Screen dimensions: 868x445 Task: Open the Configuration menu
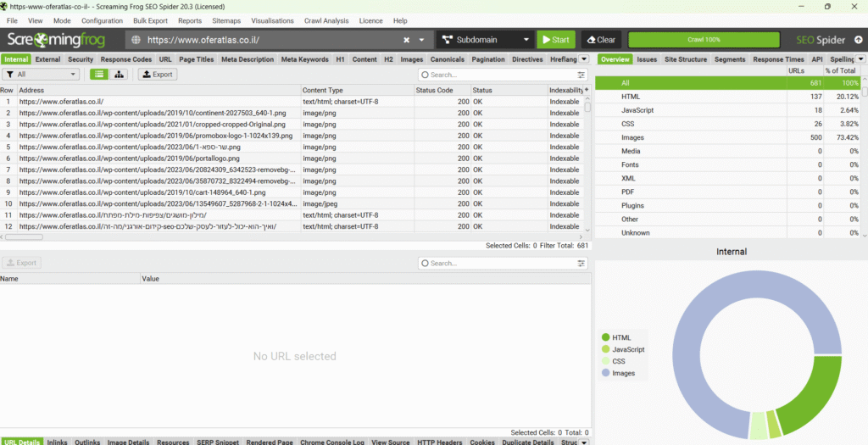[x=102, y=20]
